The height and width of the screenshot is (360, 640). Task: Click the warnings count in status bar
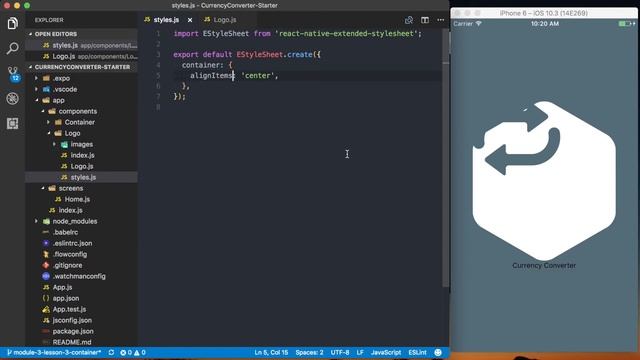(140, 352)
